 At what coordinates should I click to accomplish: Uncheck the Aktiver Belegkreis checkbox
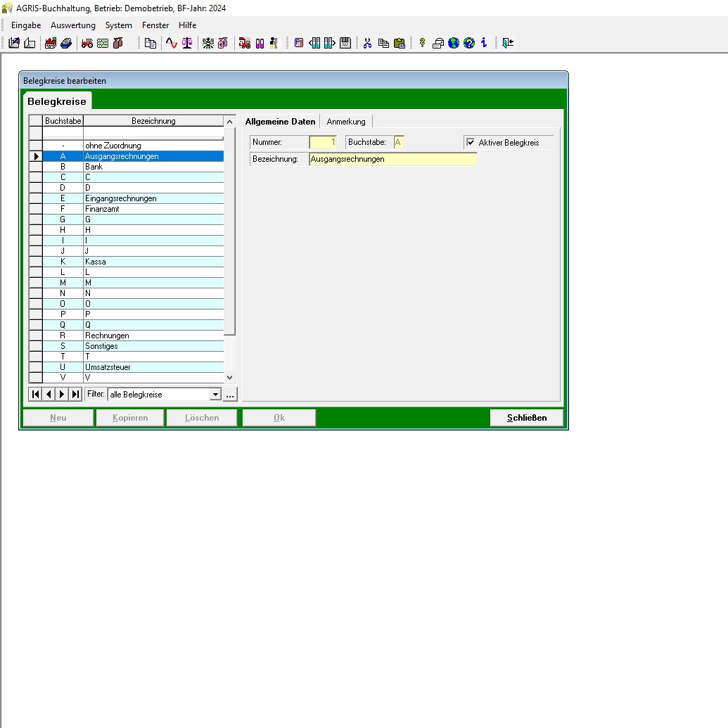click(x=471, y=143)
